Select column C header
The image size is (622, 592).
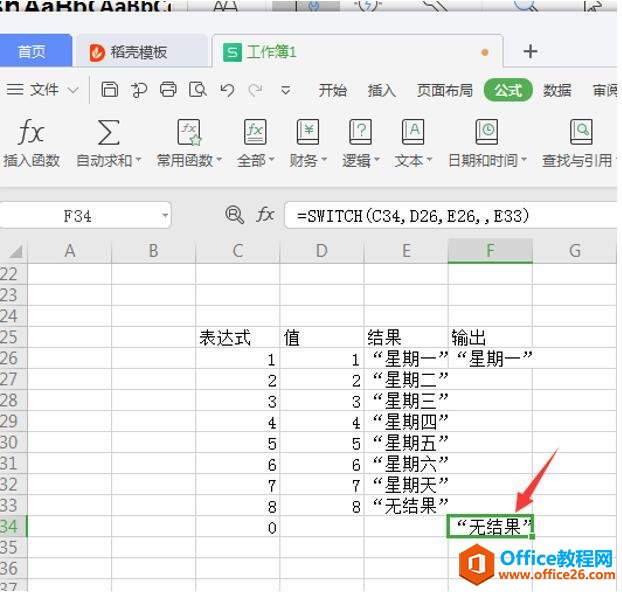(x=238, y=251)
